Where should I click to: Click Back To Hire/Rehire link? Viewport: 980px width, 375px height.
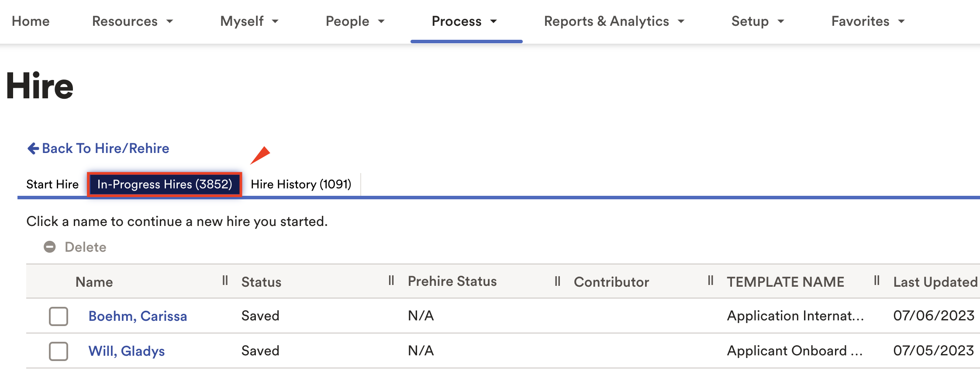point(105,149)
